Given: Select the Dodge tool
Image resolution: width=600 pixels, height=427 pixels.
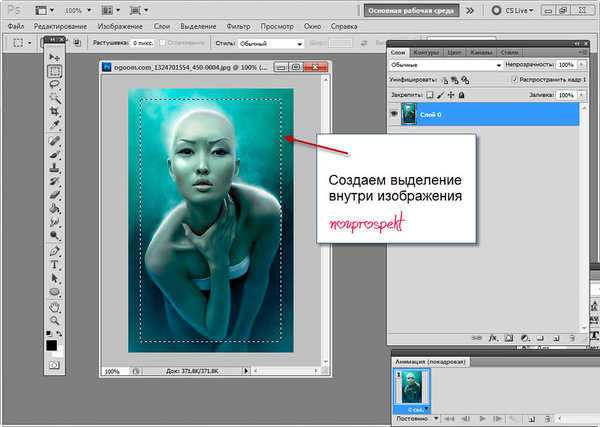Looking at the screenshot, I should 54,235.
